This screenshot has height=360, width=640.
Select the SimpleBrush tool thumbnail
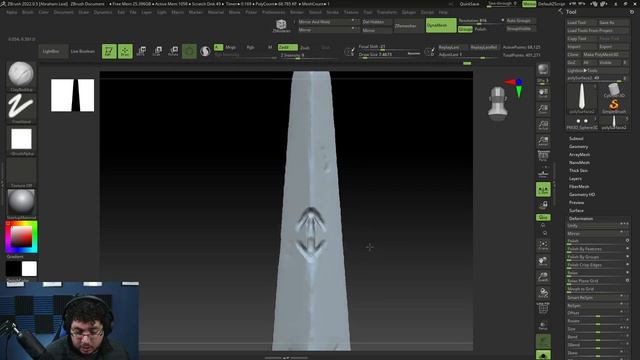(x=613, y=106)
